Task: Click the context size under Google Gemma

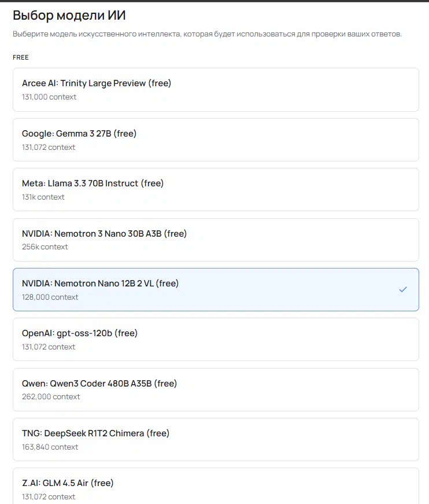Action: 49,148
